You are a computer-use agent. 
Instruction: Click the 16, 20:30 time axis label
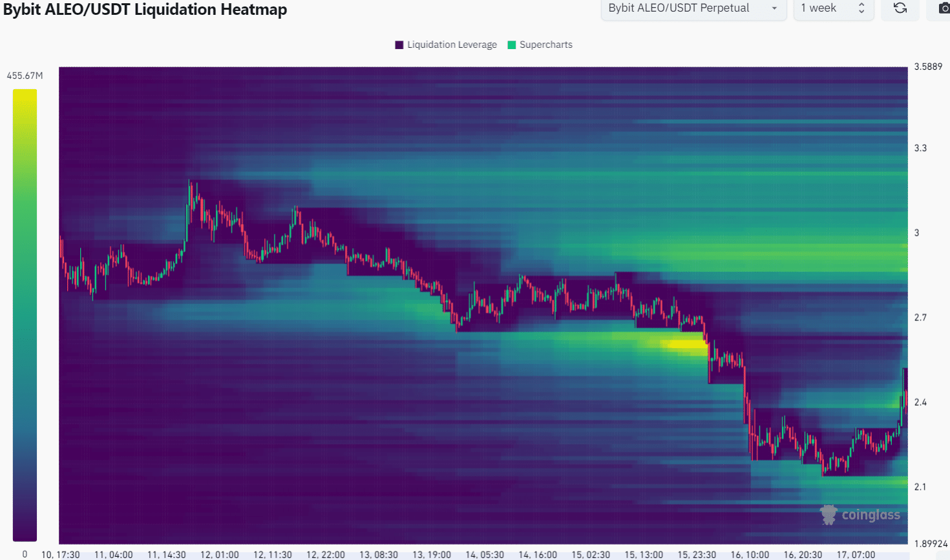(x=803, y=555)
